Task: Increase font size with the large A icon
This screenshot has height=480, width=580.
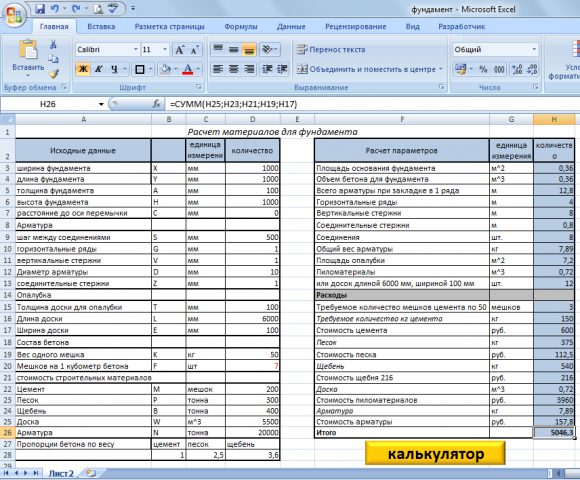Action: tap(179, 50)
